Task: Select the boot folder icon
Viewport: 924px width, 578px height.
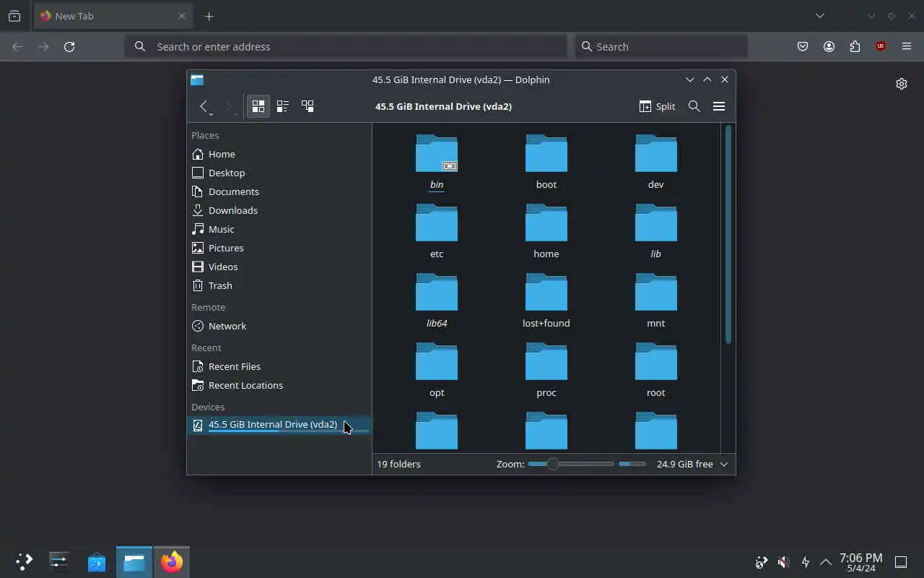Action: [546, 153]
